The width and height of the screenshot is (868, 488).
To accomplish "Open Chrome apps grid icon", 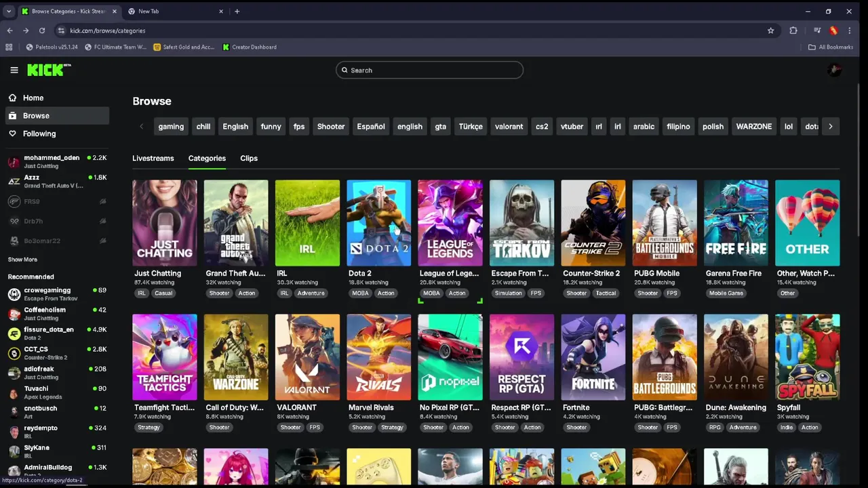I will tap(9, 47).
